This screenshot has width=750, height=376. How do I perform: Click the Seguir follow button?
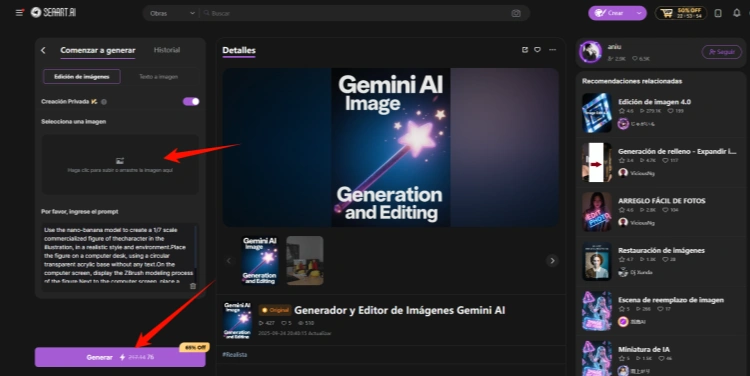click(x=722, y=52)
